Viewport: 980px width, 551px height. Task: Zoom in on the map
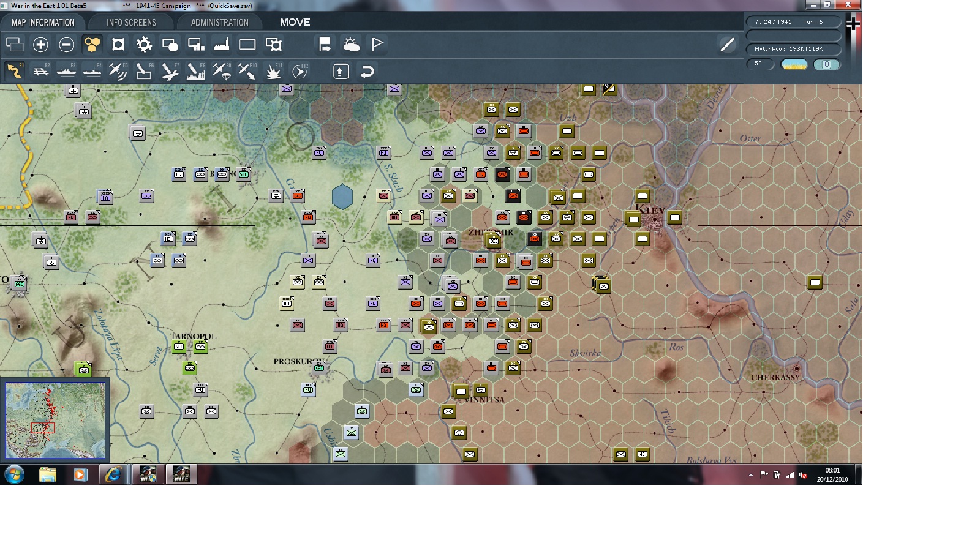point(40,45)
